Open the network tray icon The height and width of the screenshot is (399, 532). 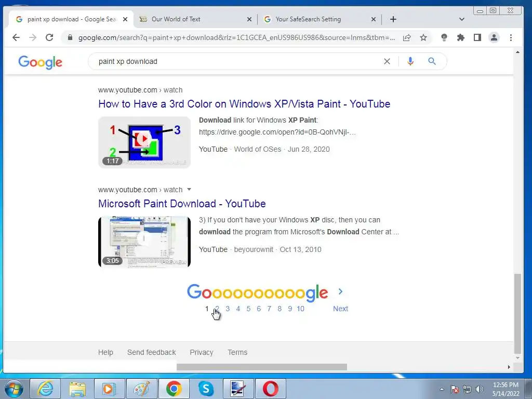click(x=467, y=389)
